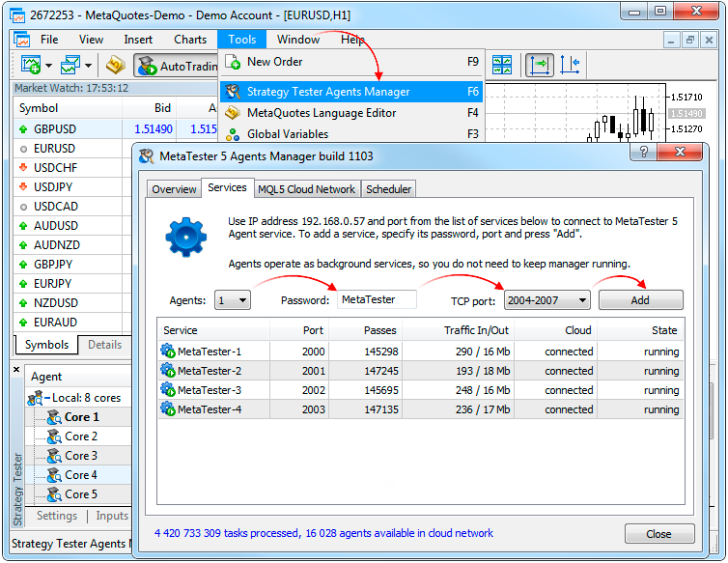The width and height of the screenshot is (728, 563).
Task: Choose Strategy Tester Agents Manager entry
Action: click(351, 92)
